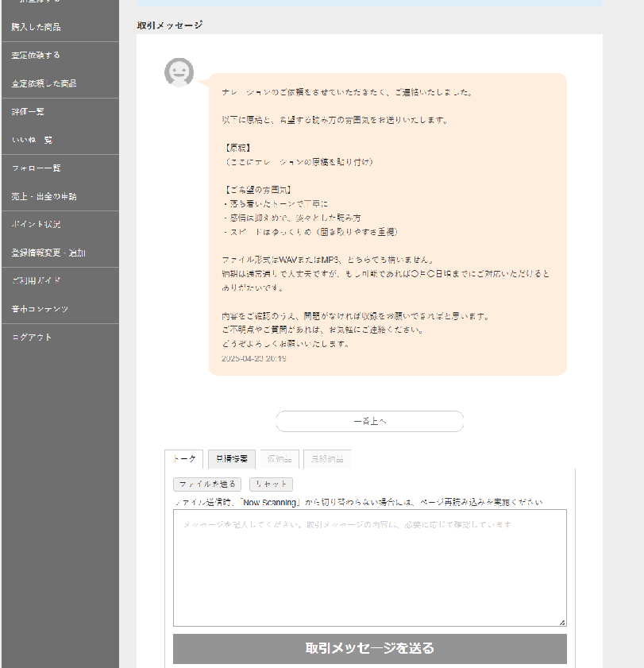Open 査定依頼した商品 page
The image size is (644, 668).
(44, 83)
